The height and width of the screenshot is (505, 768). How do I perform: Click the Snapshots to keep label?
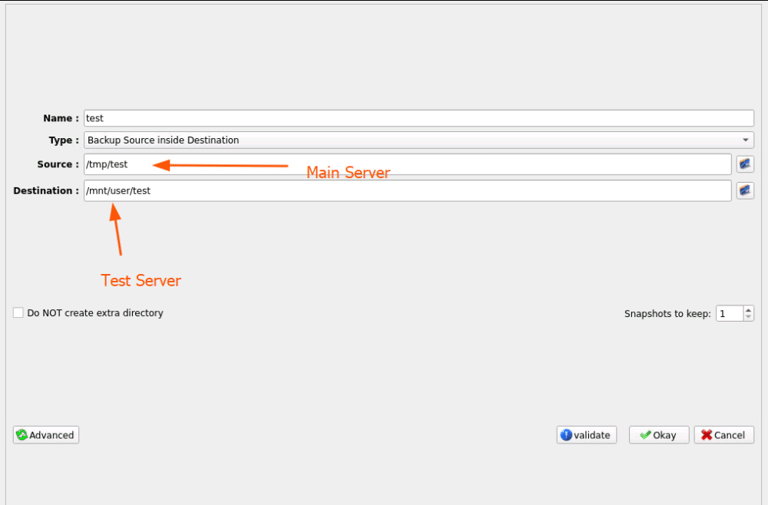[667, 313]
